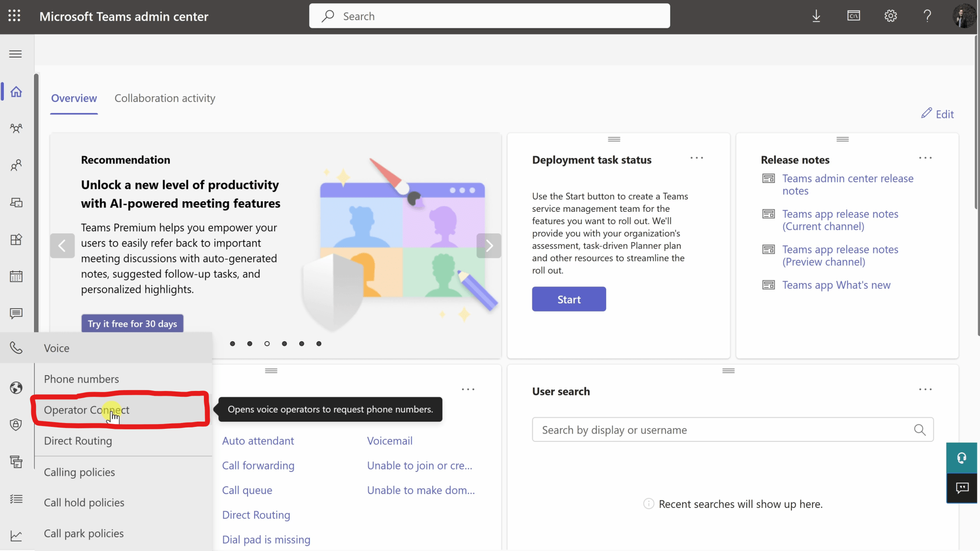
Task: Open Calling policies menu item
Action: click(124, 472)
